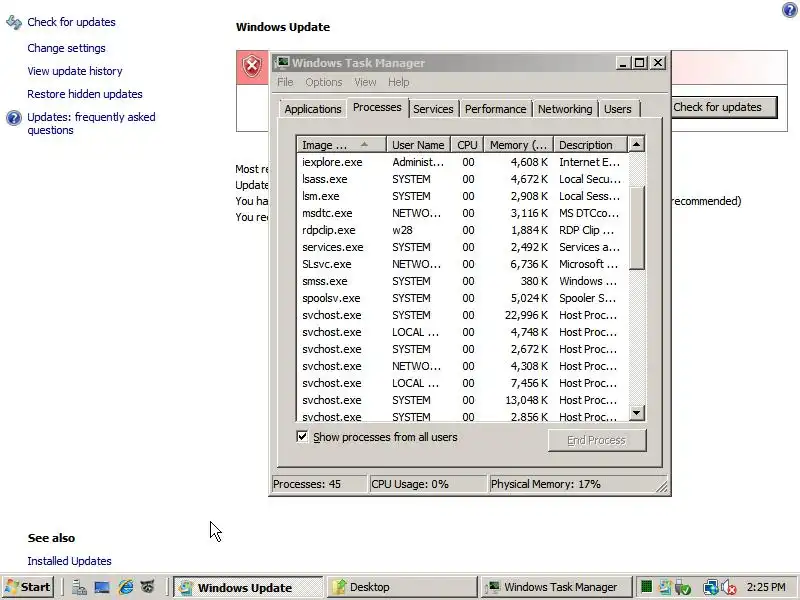Select the spoolsv.exe process row
800x600 pixels.
coord(462,298)
